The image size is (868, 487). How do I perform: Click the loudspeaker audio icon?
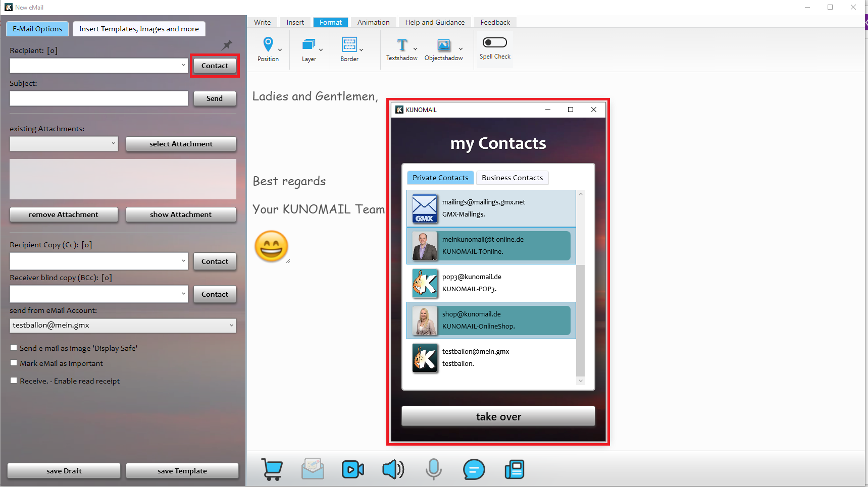click(393, 469)
